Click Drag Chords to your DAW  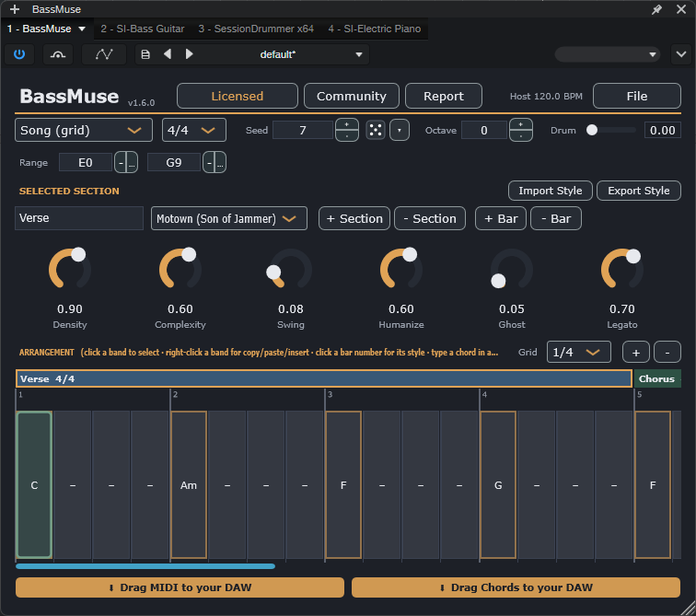[516, 587]
